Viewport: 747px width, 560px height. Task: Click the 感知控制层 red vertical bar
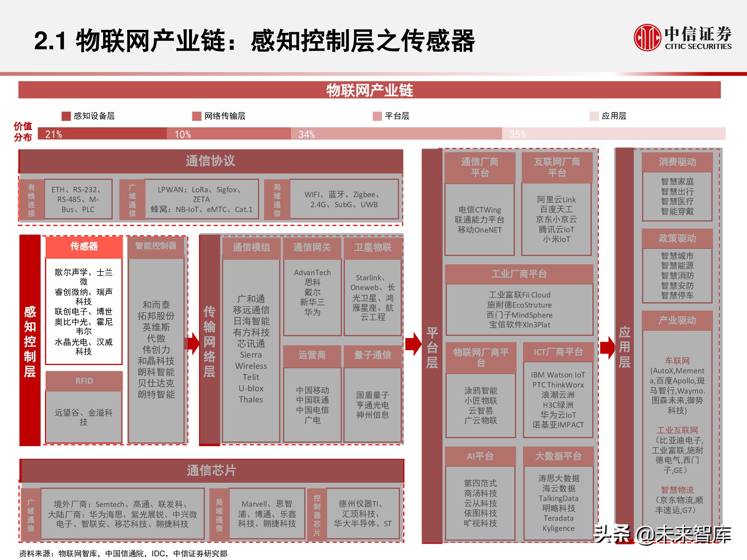[x=30, y=340]
